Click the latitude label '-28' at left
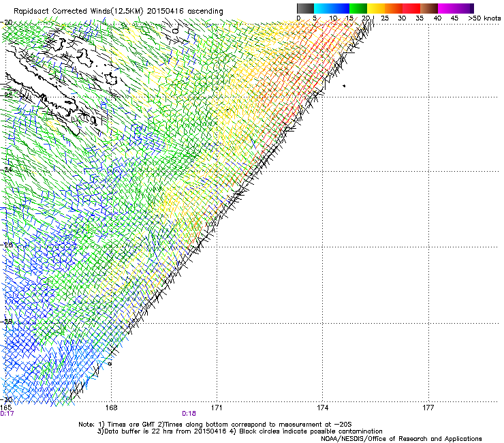This screenshot has width=504, height=443. tap(6, 321)
